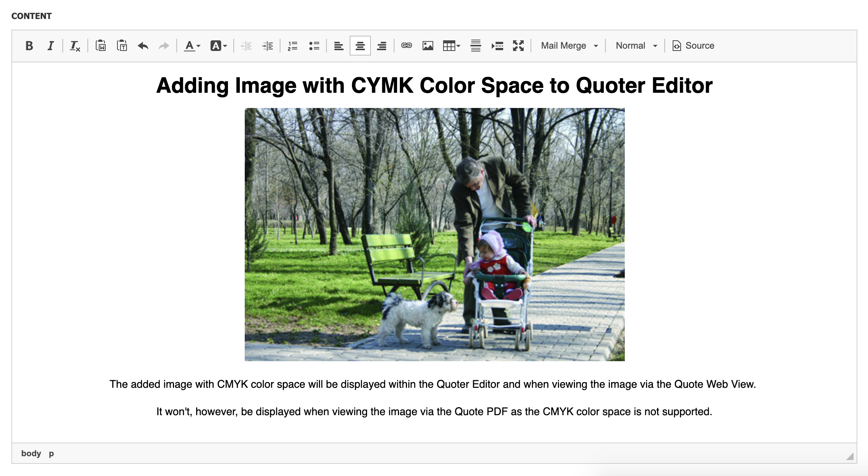Open the Background Color dropdown

[x=219, y=46]
